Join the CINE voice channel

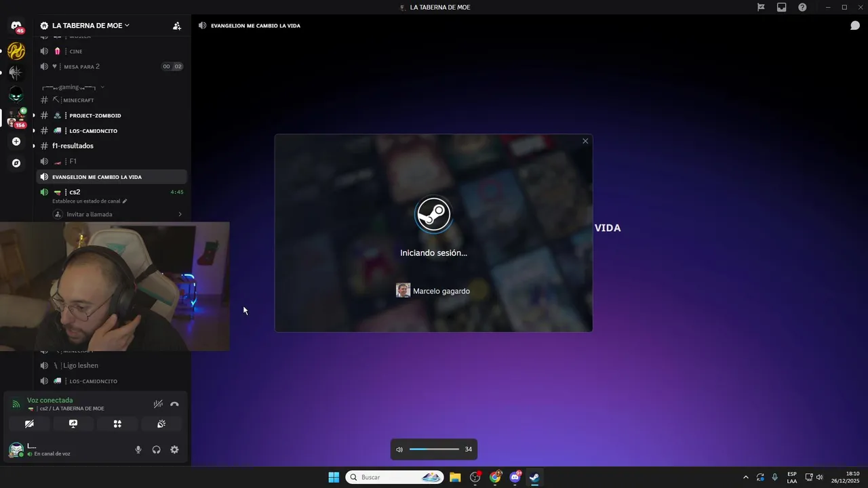click(x=111, y=52)
